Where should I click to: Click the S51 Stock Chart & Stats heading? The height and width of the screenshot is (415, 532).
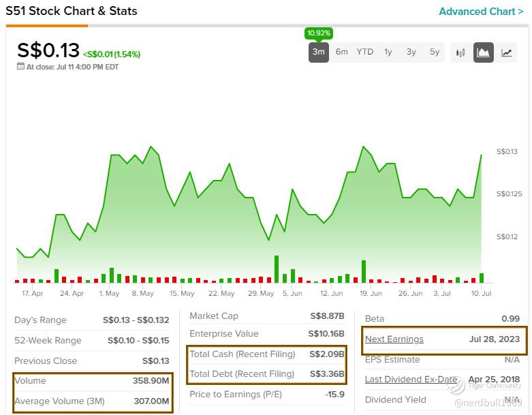pos(72,11)
